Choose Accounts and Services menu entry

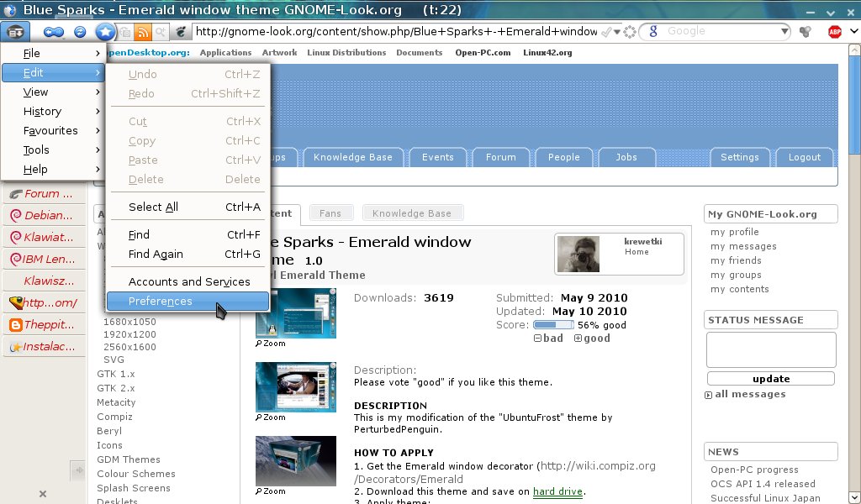[188, 282]
